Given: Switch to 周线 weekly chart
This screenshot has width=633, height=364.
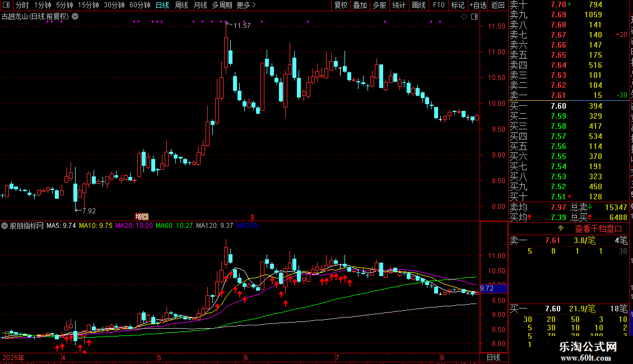Looking at the screenshot, I should click(181, 5).
